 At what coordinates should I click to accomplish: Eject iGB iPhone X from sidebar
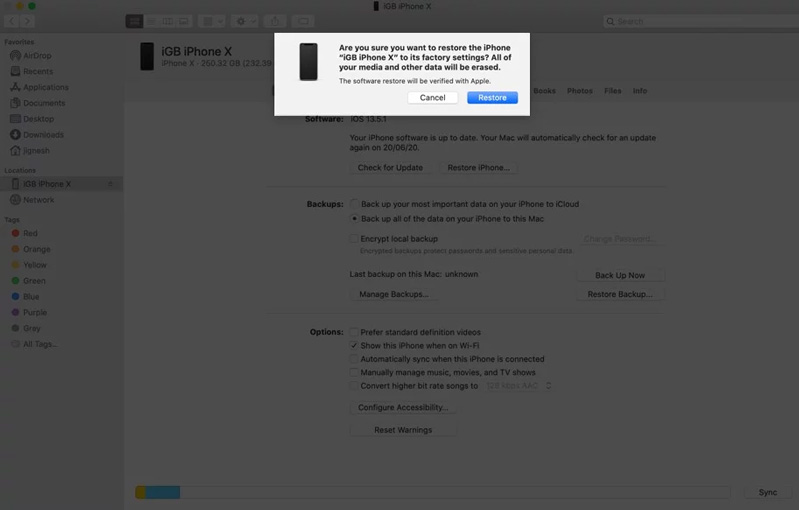pos(110,184)
